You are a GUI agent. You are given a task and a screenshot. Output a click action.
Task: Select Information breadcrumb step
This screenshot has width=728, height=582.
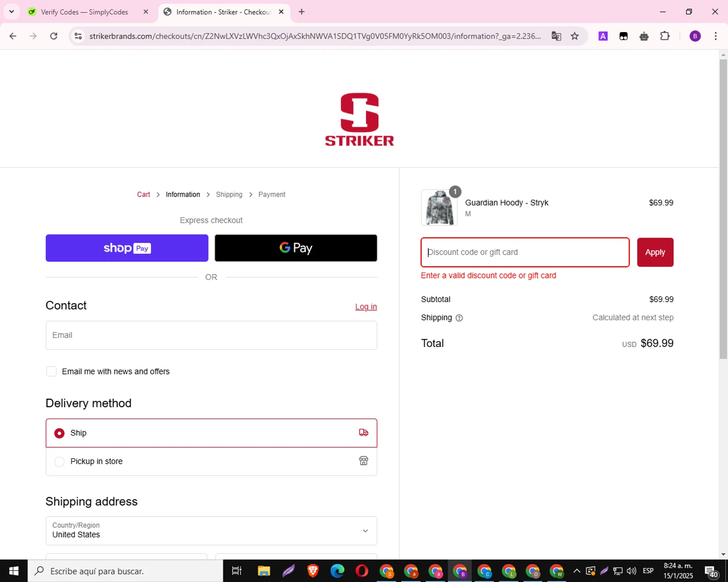pyautogui.click(x=183, y=194)
